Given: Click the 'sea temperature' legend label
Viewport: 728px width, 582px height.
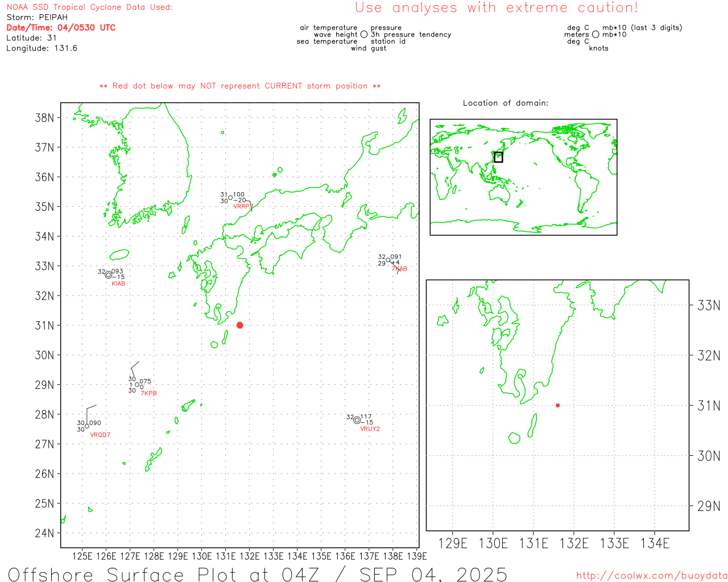Looking at the screenshot, I should point(327,41).
